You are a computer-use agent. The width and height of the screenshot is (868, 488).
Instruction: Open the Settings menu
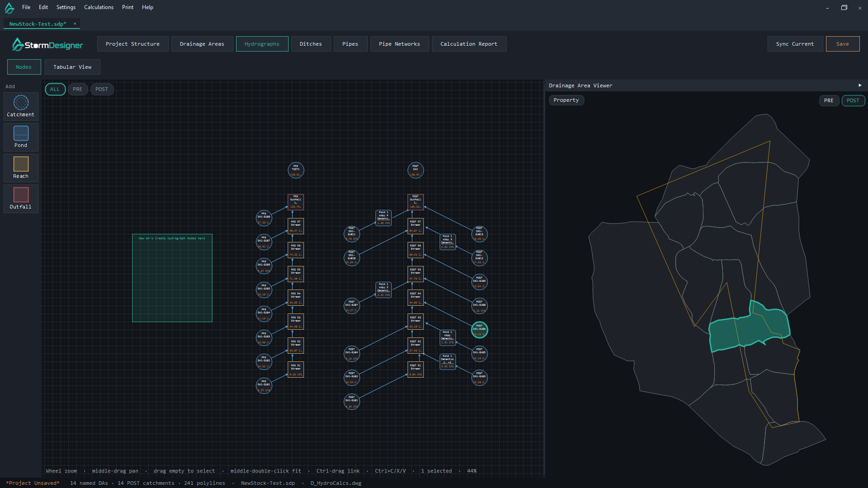[x=66, y=7]
